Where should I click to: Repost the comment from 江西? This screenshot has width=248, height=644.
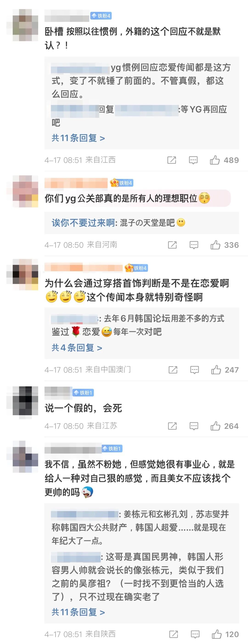(172, 160)
